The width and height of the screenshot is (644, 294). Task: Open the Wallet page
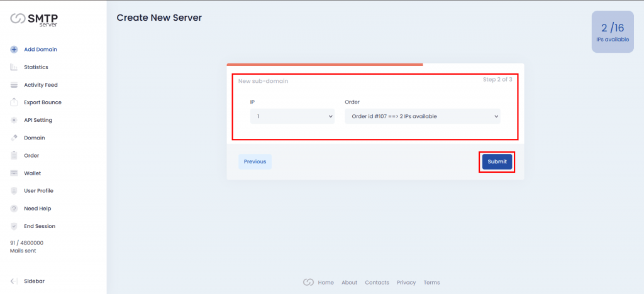click(x=33, y=173)
